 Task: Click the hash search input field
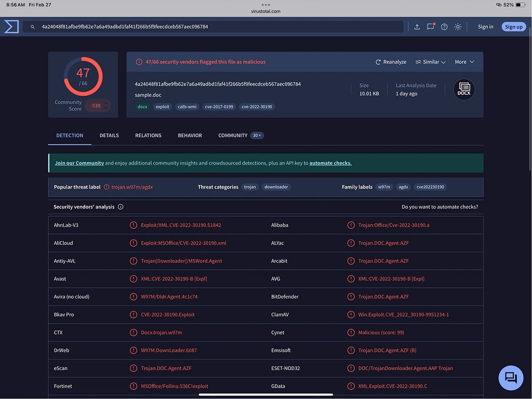[213, 27]
